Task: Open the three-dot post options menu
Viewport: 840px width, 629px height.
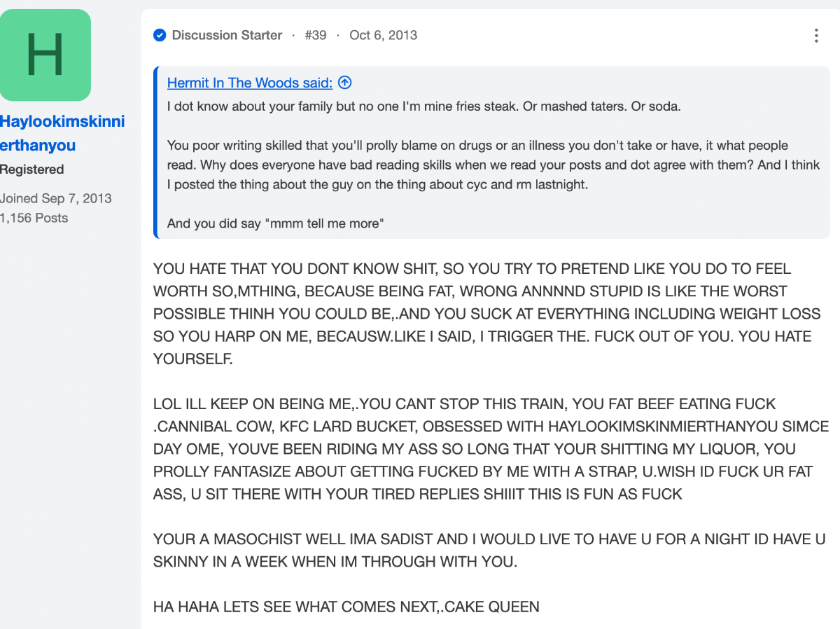Action: coord(816,36)
